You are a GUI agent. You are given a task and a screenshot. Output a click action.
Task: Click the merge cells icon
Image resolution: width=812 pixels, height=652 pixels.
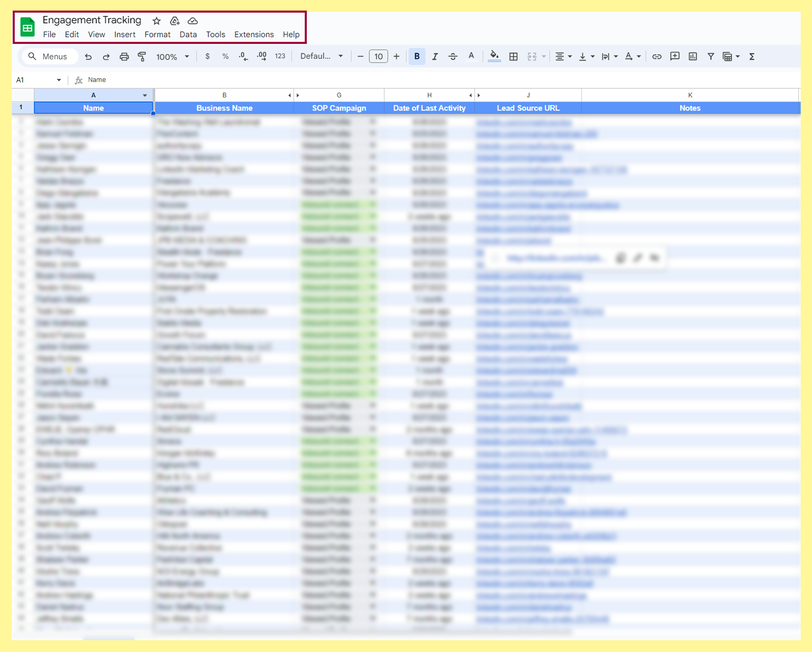532,57
